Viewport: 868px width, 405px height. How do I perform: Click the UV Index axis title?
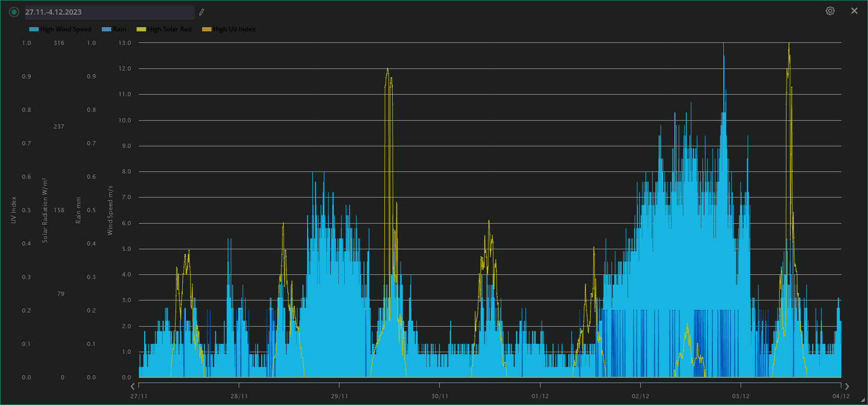[x=14, y=210]
